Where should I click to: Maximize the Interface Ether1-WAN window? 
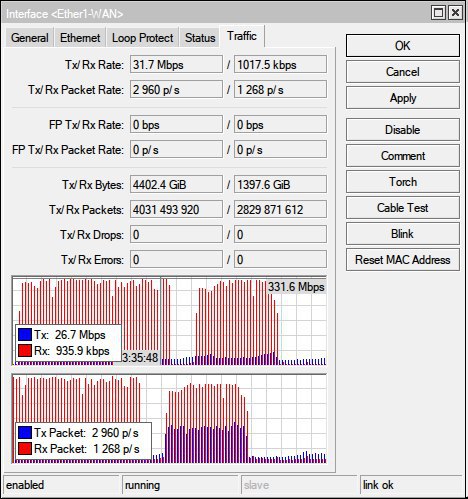click(438, 13)
